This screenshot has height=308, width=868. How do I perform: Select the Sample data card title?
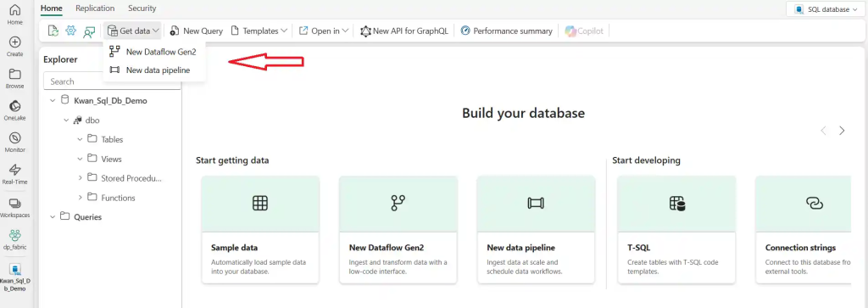click(x=235, y=248)
